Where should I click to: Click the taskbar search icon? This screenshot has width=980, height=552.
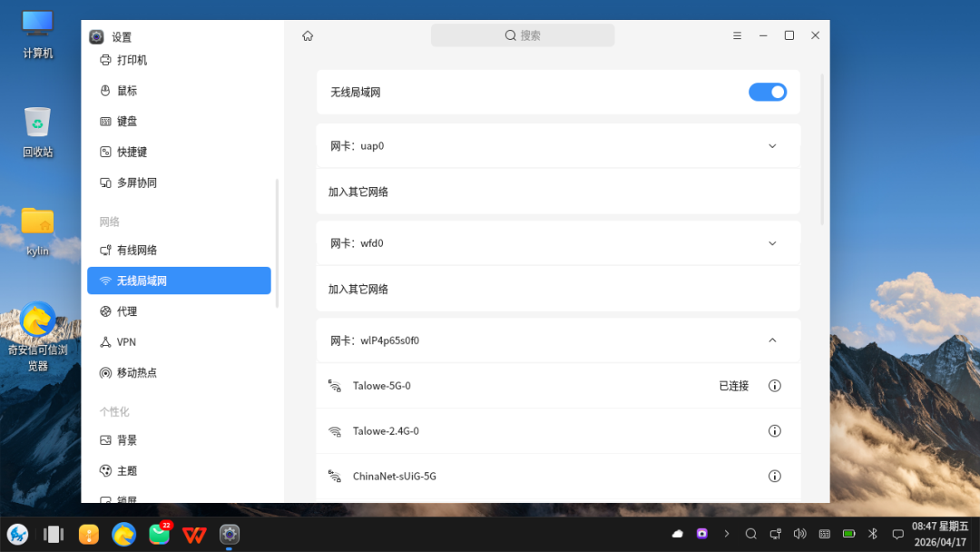(750, 534)
